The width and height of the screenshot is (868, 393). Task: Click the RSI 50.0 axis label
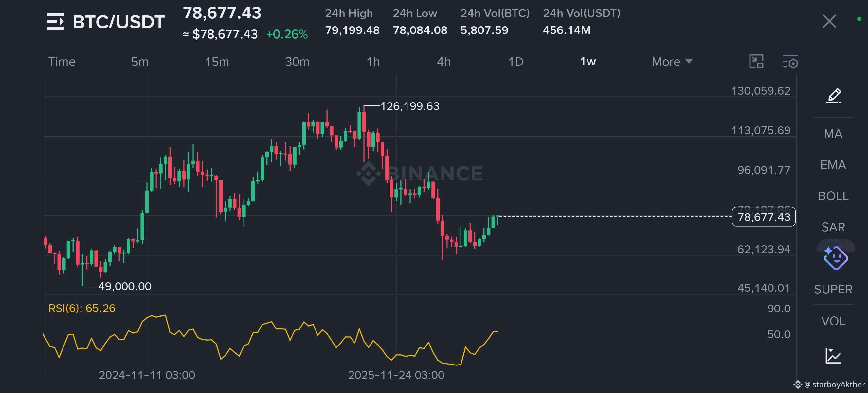pos(779,334)
